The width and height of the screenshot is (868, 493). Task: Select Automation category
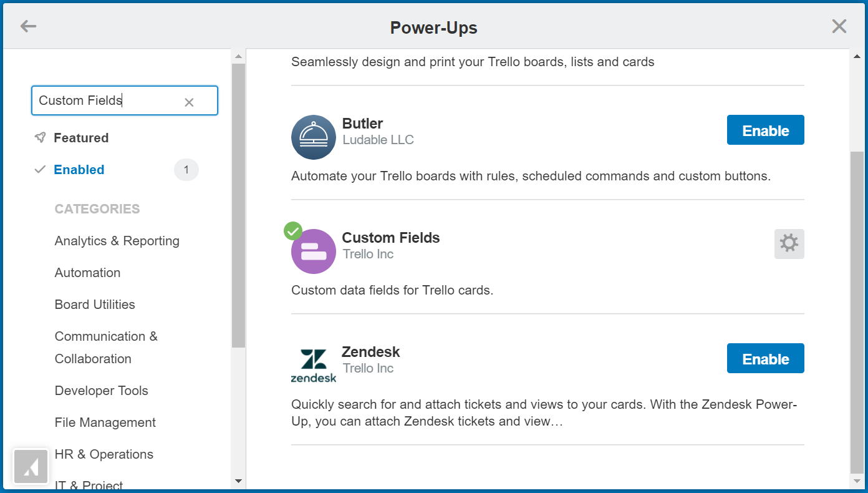click(x=88, y=273)
